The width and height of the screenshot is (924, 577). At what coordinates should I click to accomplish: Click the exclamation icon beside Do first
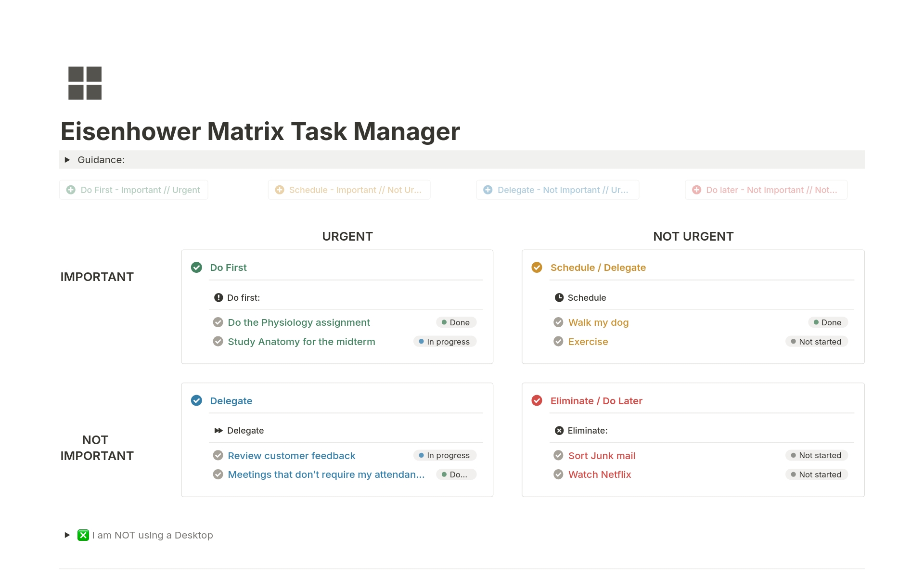[x=218, y=298]
